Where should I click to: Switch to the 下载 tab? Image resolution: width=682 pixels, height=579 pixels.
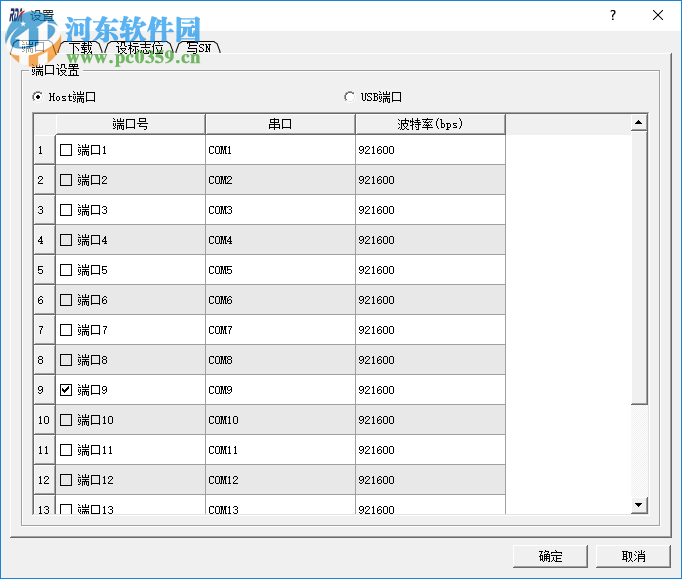[x=81, y=47]
